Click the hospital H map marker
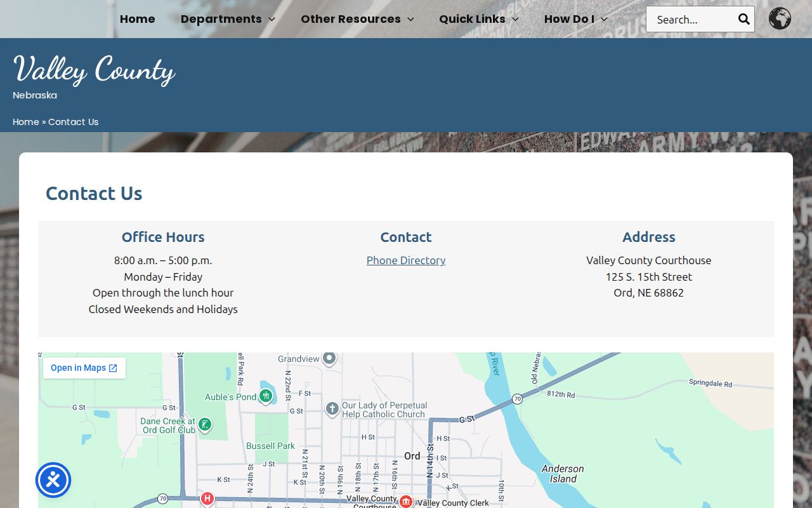This screenshot has height=508, width=812. (x=207, y=498)
